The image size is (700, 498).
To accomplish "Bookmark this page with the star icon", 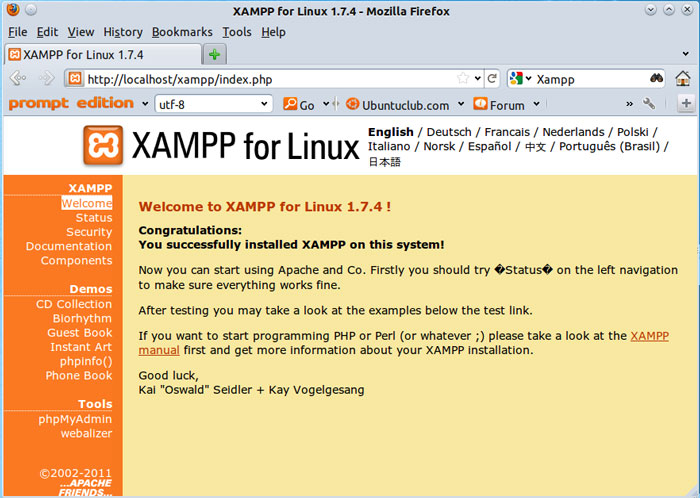I will coord(463,79).
